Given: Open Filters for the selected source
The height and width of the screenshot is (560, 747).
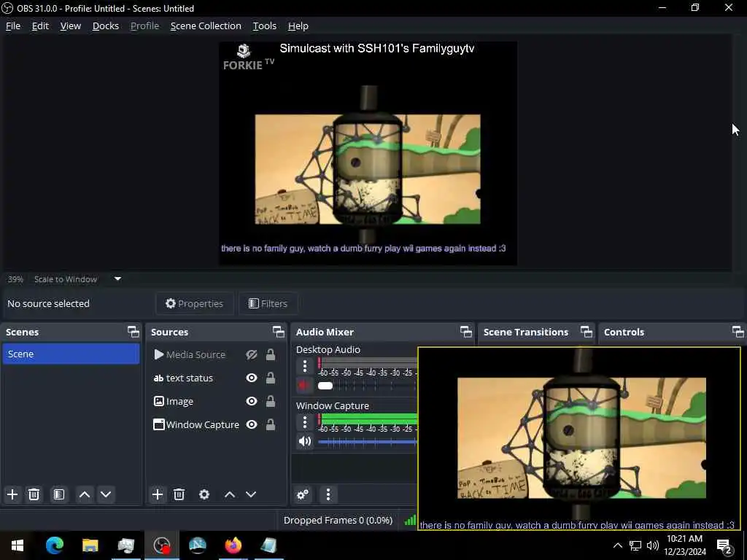Looking at the screenshot, I should [x=268, y=303].
